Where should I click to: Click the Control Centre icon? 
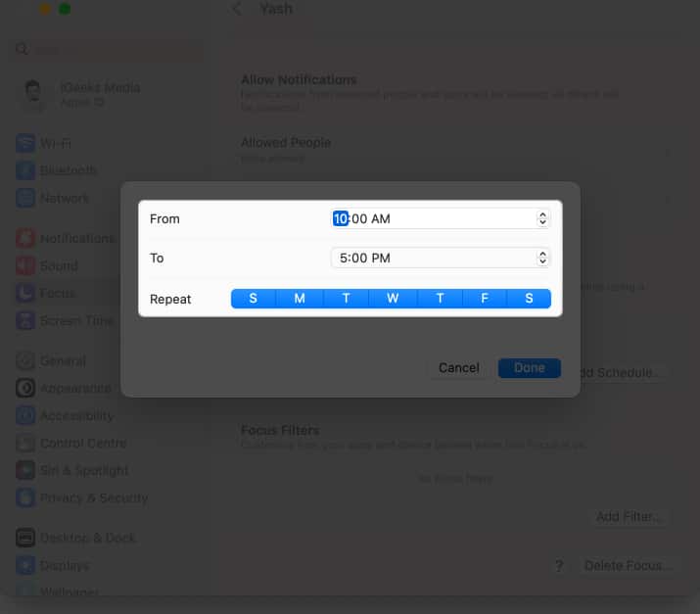pyautogui.click(x=25, y=443)
